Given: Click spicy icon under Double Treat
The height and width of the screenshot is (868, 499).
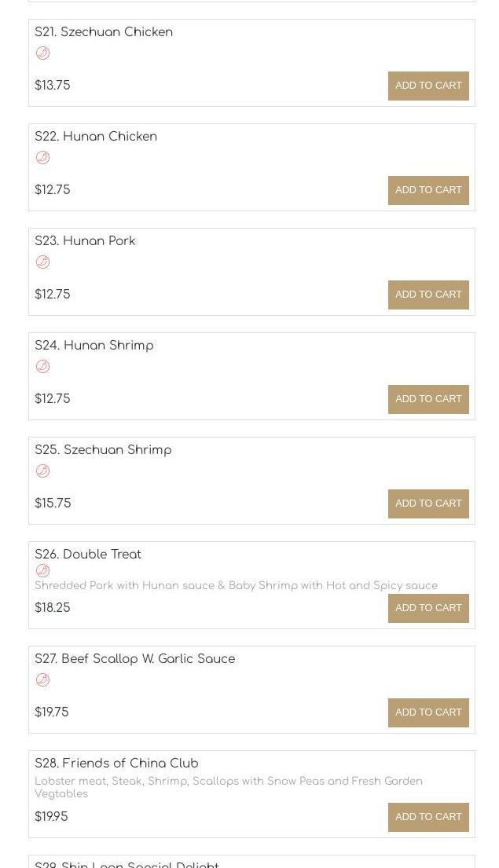Looking at the screenshot, I should (42, 571).
